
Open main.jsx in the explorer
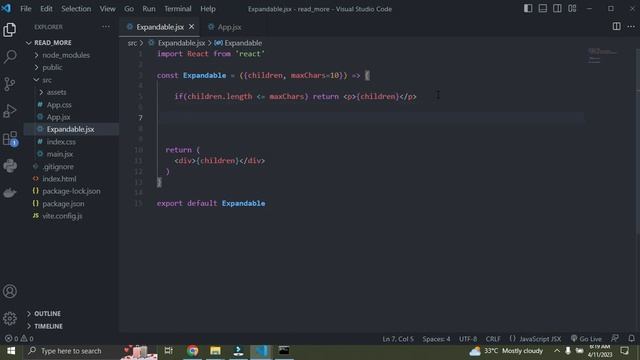[60, 154]
